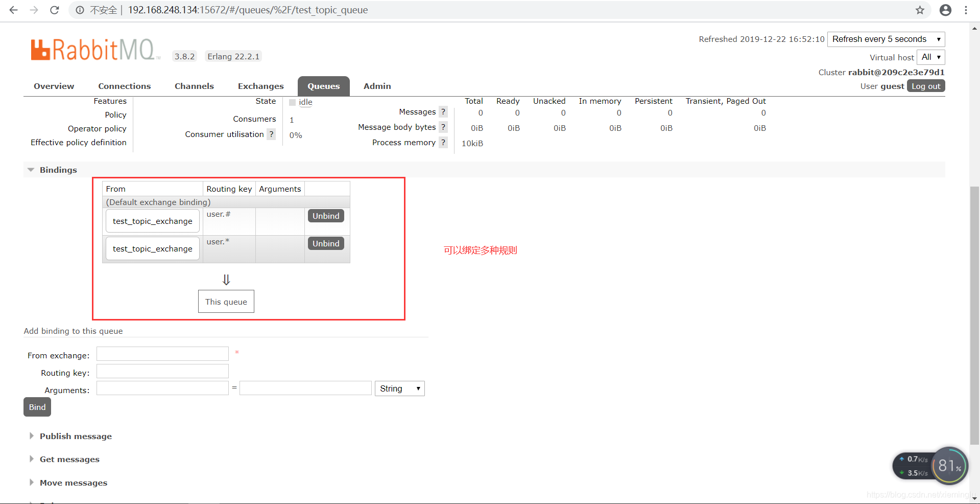Click the browser forward arrow
The width and height of the screenshot is (980, 504).
coord(34,10)
